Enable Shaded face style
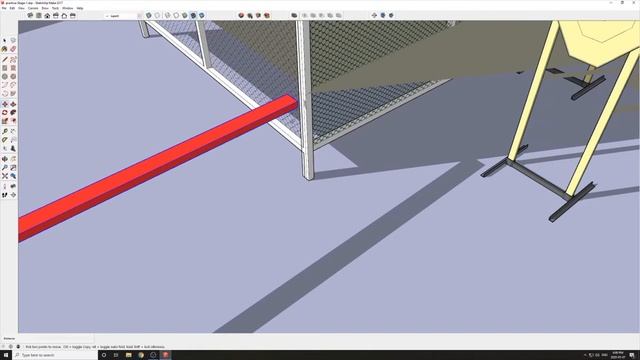The width and height of the screenshot is (640, 360). pos(185,16)
